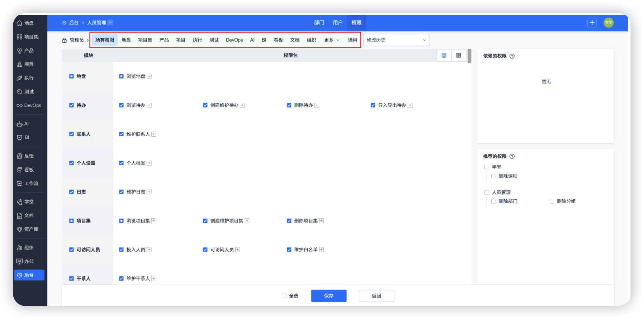Open 组织 in the sidebar

(25, 248)
